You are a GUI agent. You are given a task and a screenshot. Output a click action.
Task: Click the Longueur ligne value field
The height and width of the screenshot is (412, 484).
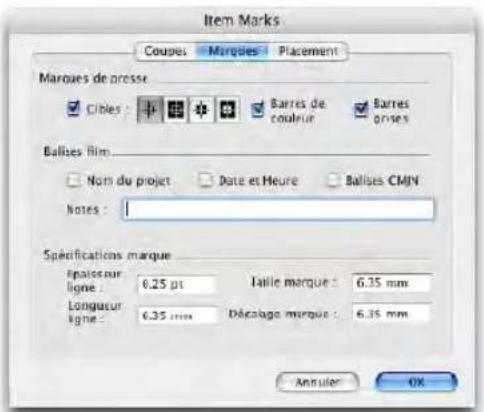tap(177, 315)
